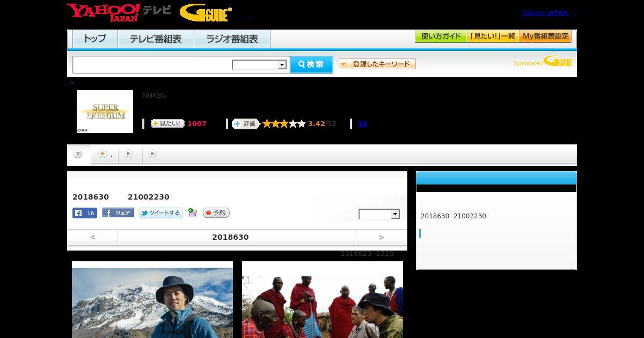Click the 1007 want-to-watch count

197,124
